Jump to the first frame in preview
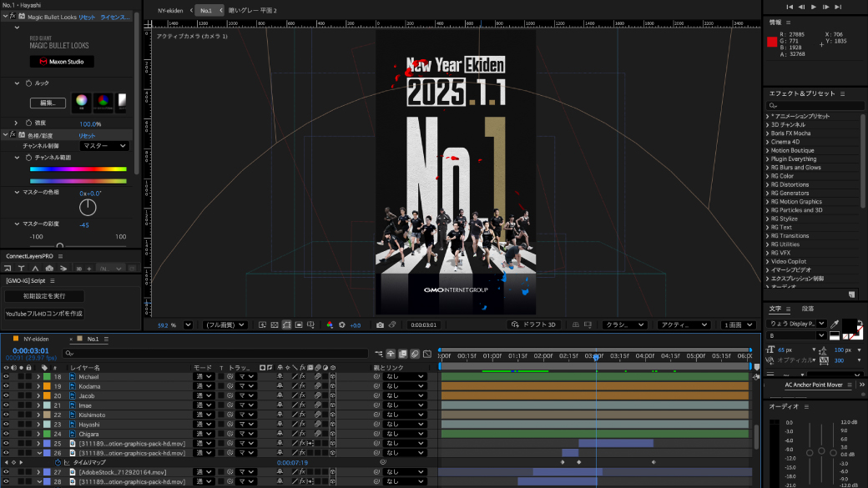The height and width of the screenshot is (488, 868). tap(790, 8)
